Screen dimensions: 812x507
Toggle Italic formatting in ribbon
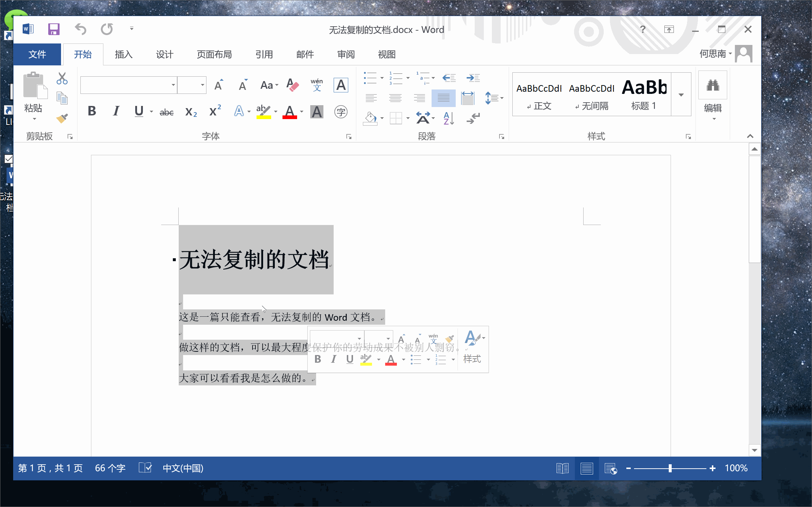pyautogui.click(x=116, y=111)
